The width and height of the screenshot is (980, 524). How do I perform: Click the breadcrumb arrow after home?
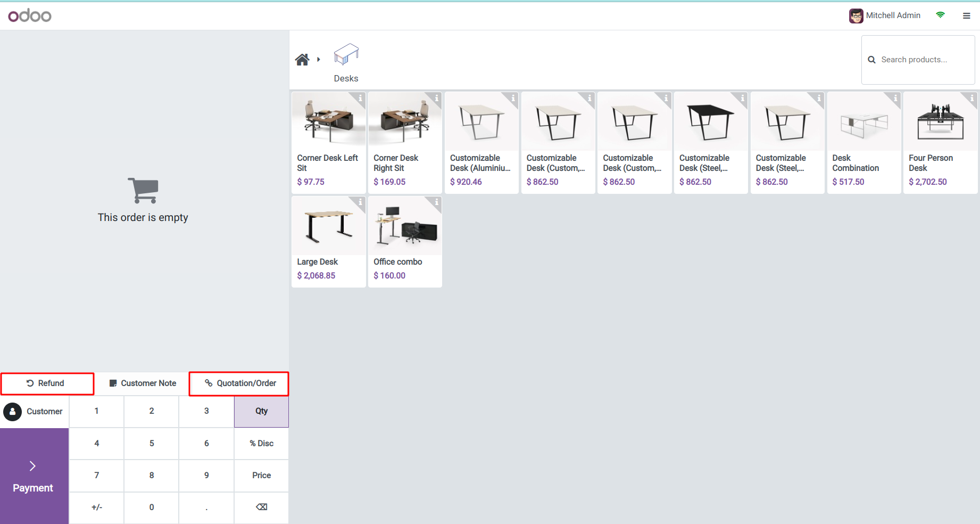tap(318, 60)
